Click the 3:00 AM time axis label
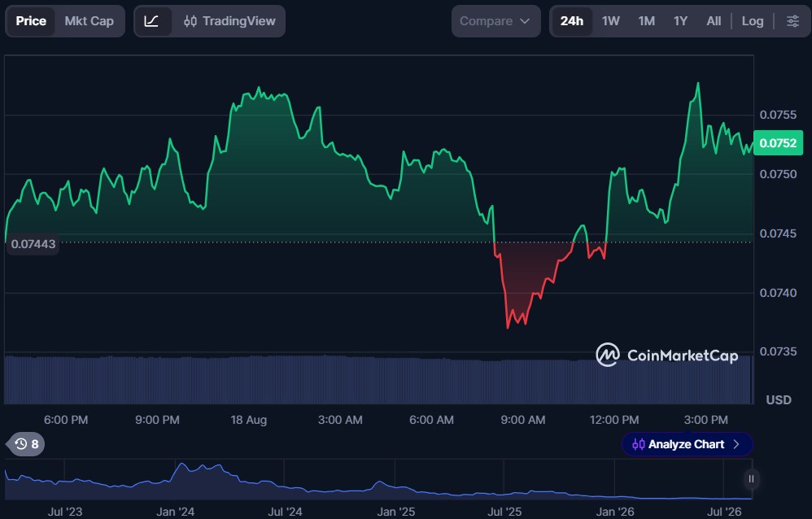The image size is (812, 519). [340, 420]
